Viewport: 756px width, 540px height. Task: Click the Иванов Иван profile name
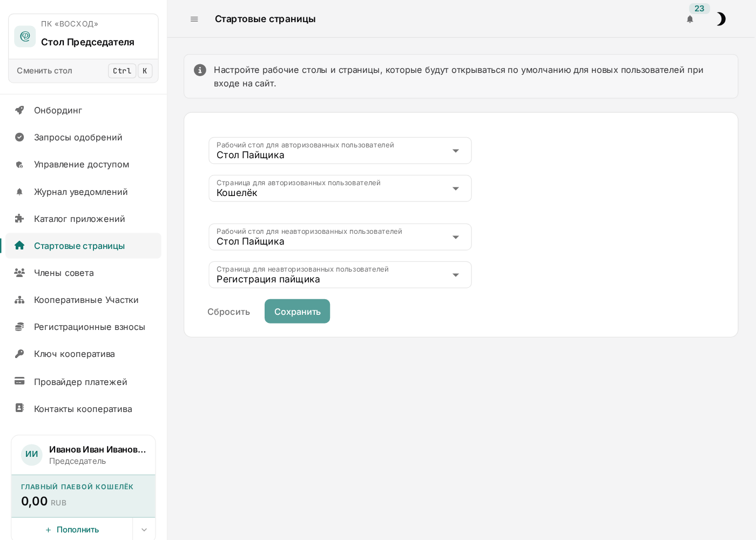tap(98, 449)
